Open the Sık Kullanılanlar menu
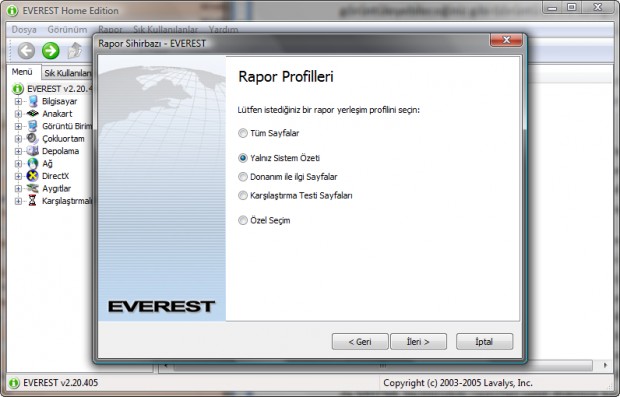Image resolution: width=620 pixels, height=397 pixels. point(165,30)
